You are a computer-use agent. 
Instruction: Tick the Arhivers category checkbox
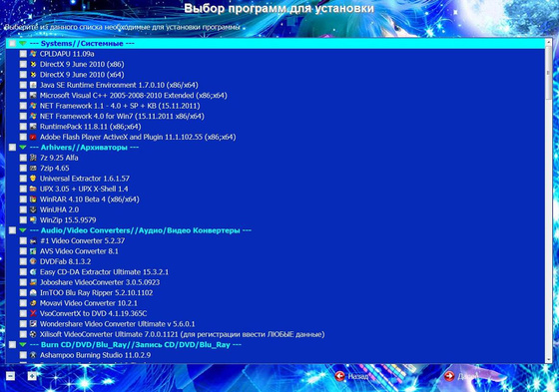(12, 148)
